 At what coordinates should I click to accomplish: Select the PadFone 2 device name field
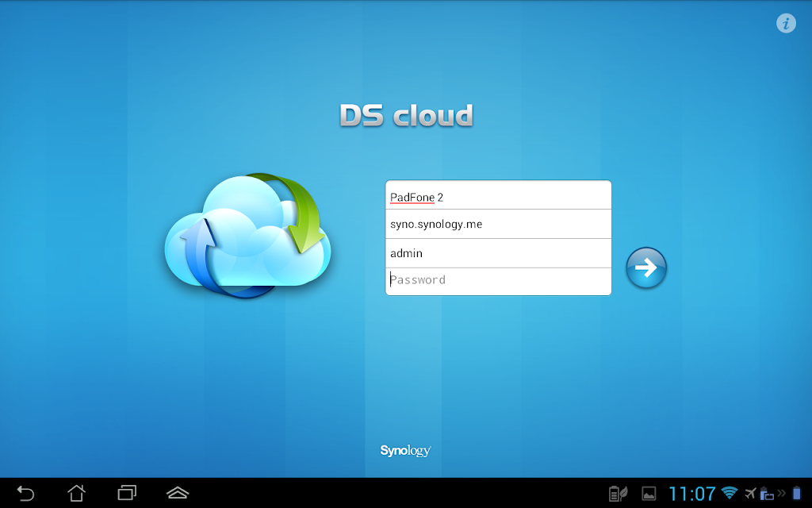click(498, 196)
